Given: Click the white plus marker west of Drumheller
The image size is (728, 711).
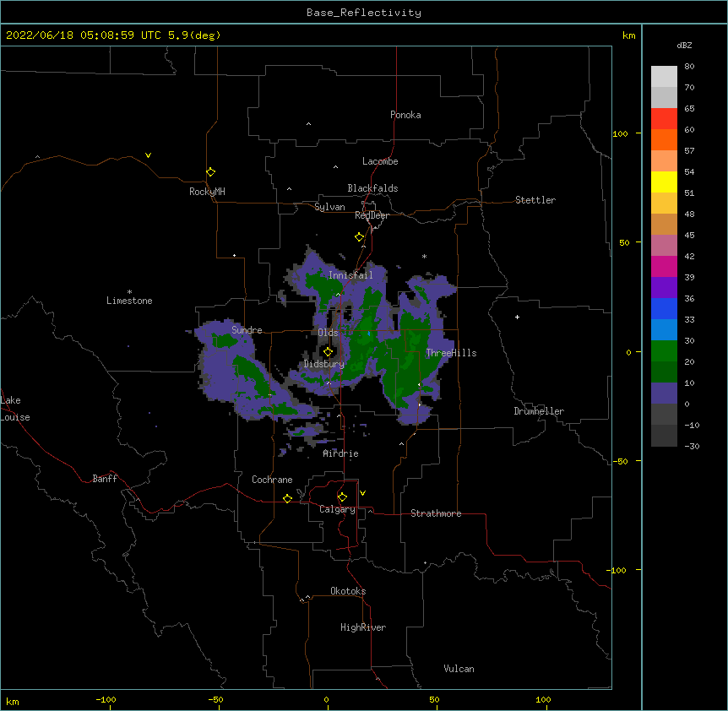Looking at the screenshot, I should [x=517, y=317].
